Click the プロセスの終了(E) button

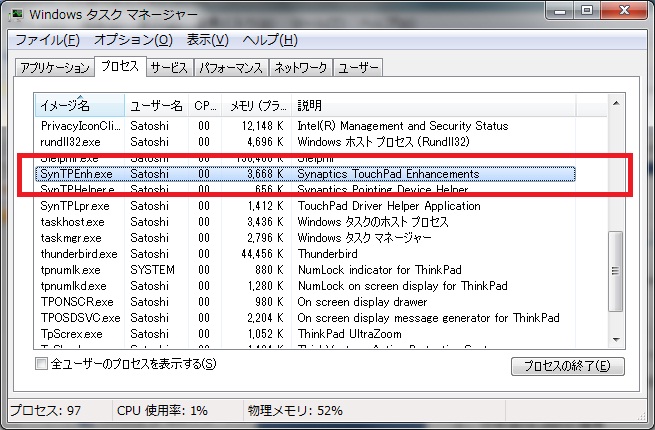(568, 366)
